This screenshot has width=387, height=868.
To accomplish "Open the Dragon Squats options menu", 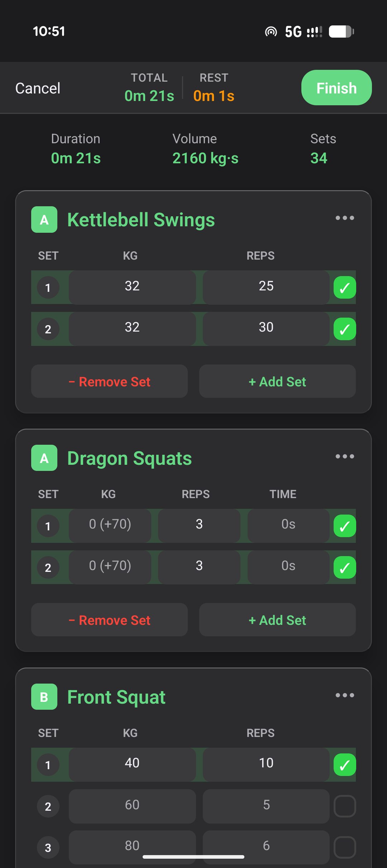I will (345, 456).
